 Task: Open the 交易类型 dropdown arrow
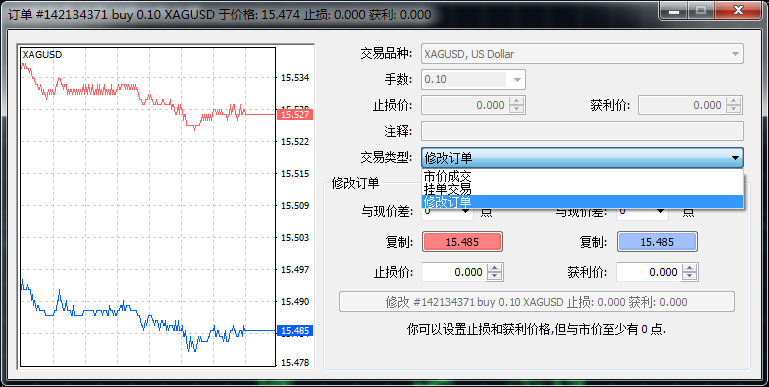pos(735,158)
